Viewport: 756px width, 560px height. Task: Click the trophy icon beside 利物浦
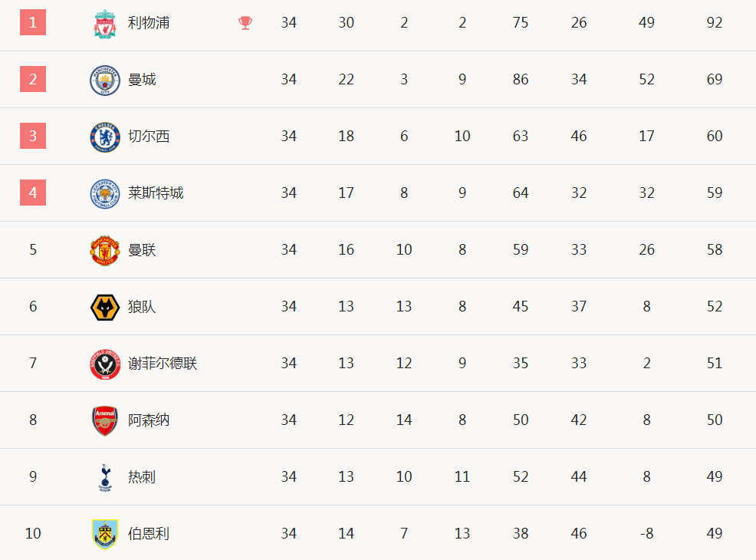(245, 23)
